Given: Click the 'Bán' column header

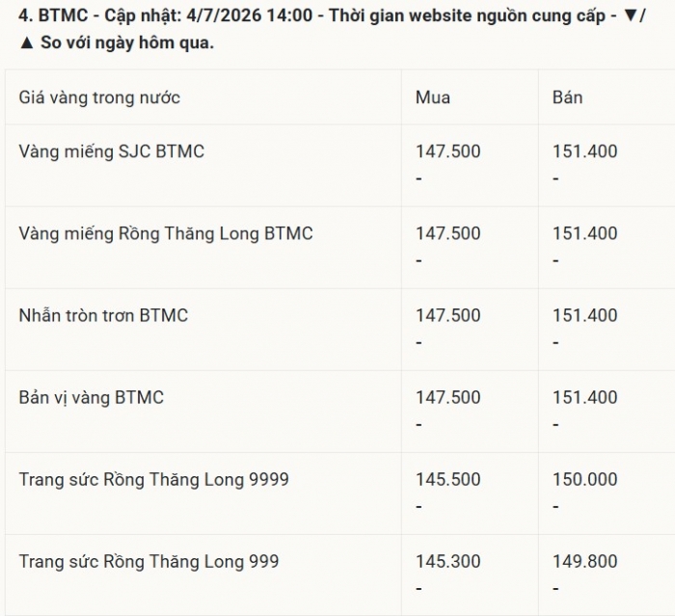Looking at the screenshot, I should tap(567, 97).
